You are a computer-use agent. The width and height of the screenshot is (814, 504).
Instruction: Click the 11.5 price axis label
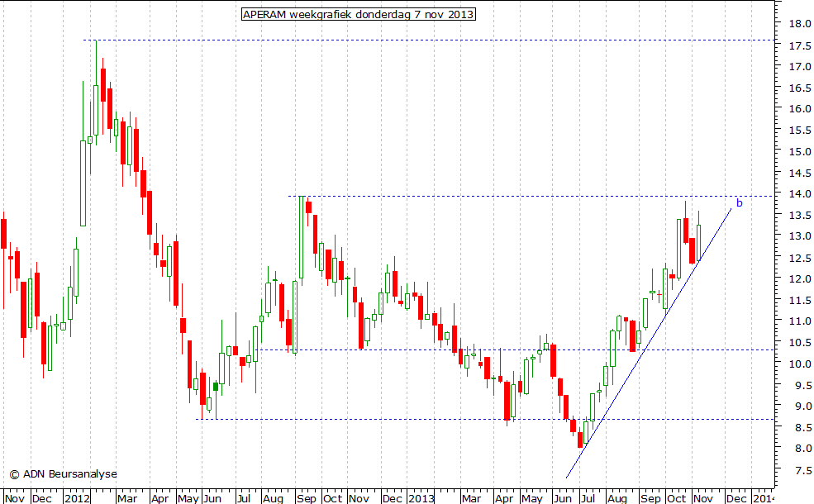[800, 300]
